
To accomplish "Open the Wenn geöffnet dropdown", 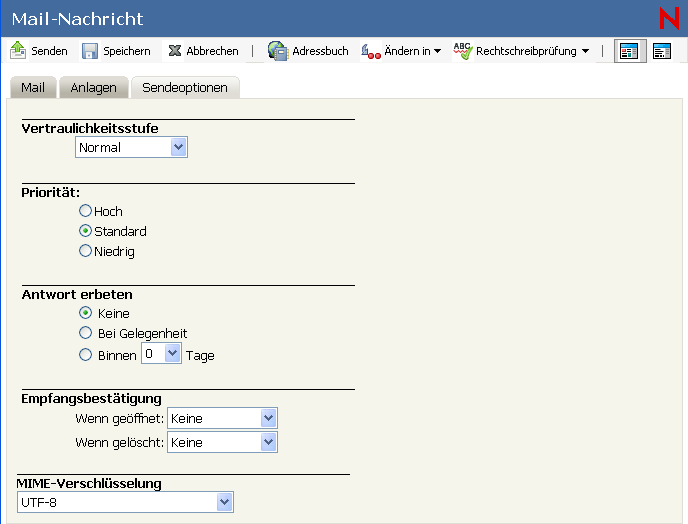I will pos(222,418).
